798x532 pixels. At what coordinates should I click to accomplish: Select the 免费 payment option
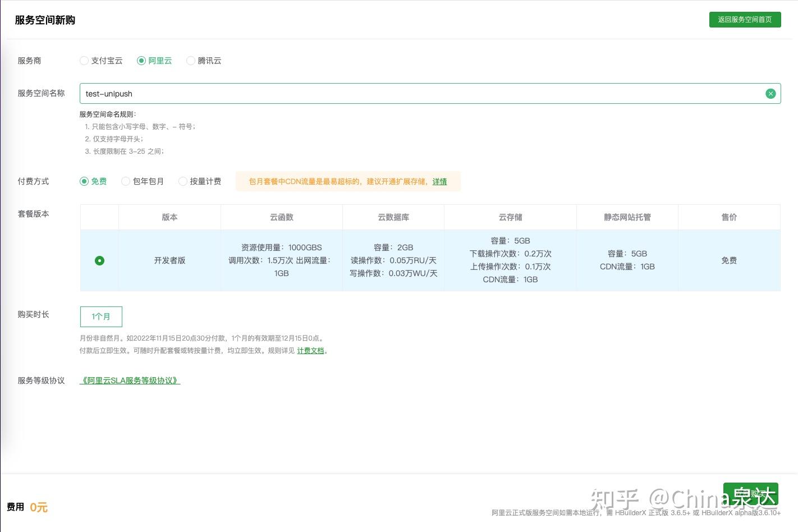point(84,181)
